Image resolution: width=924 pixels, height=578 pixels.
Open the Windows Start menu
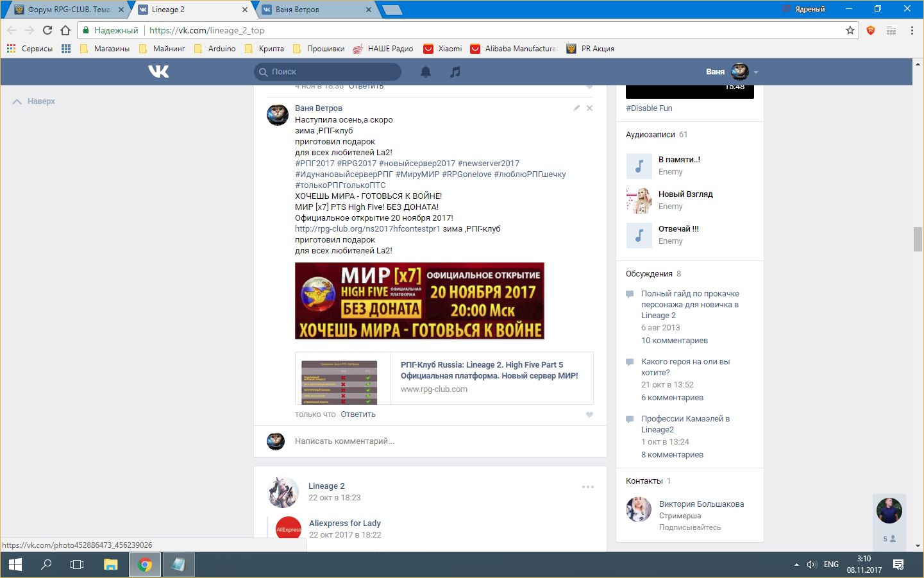[15, 565]
